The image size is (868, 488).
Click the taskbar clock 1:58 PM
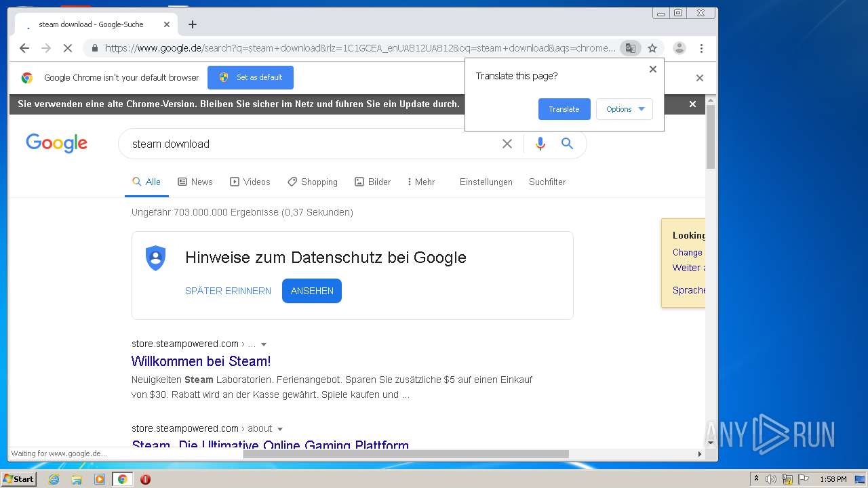(x=833, y=479)
